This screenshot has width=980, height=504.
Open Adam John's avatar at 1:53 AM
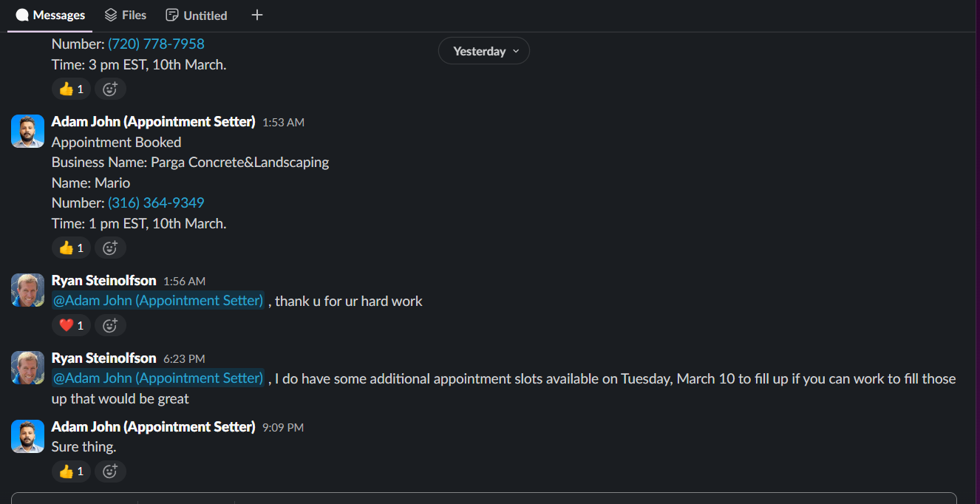(x=28, y=132)
